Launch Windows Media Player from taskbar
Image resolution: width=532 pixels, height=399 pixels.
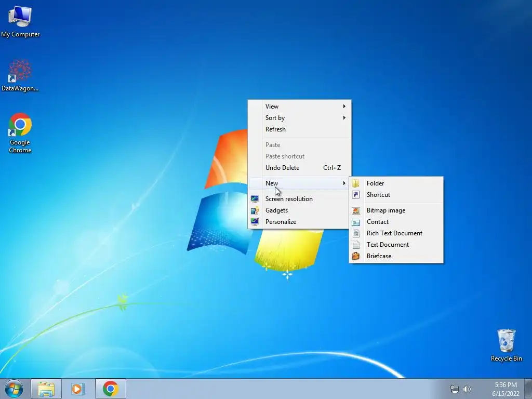coord(78,389)
